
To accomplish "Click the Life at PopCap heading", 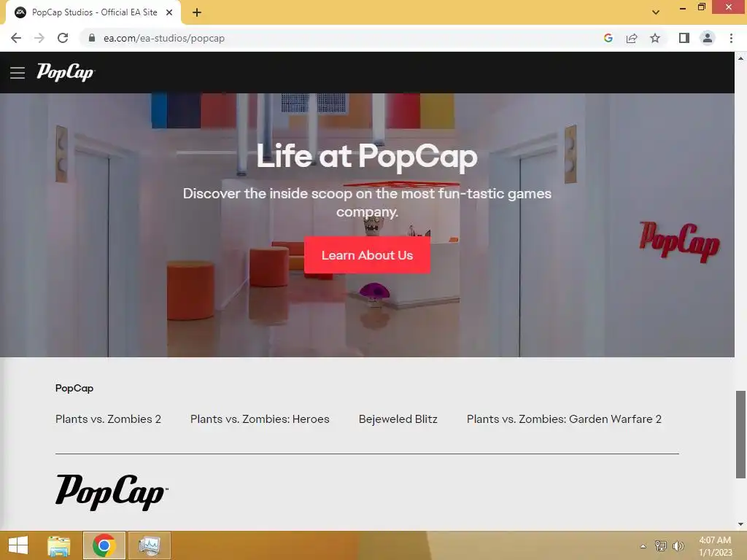I will (x=367, y=156).
